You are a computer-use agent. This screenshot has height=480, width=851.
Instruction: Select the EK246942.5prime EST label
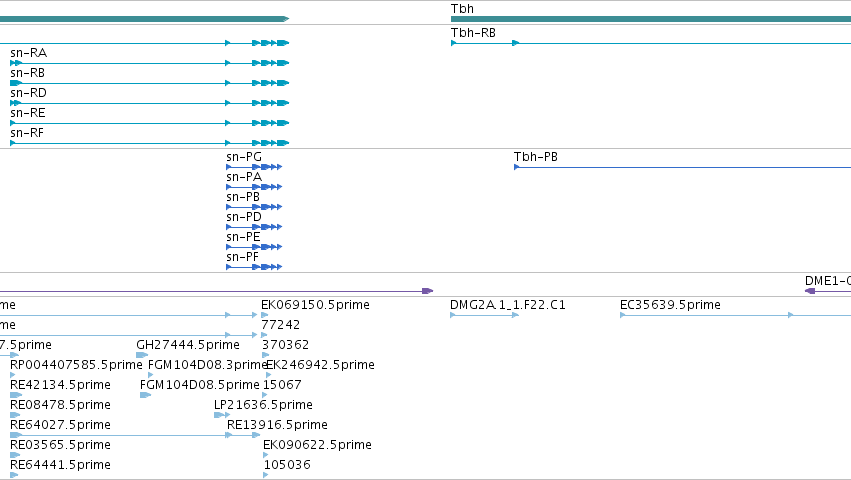coord(320,365)
